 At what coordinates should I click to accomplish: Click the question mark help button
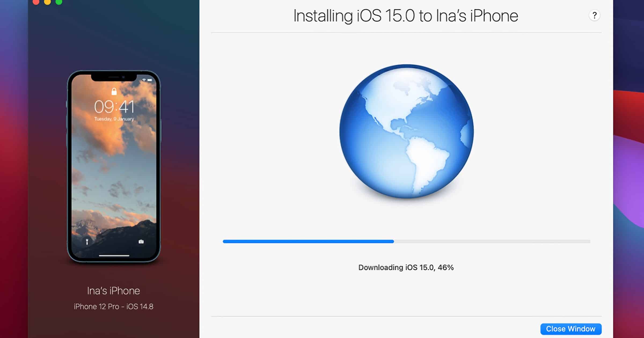click(594, 15)
